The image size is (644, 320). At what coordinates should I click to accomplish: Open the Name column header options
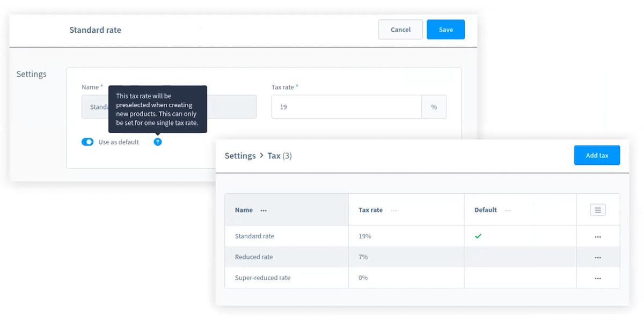point(264,210)
